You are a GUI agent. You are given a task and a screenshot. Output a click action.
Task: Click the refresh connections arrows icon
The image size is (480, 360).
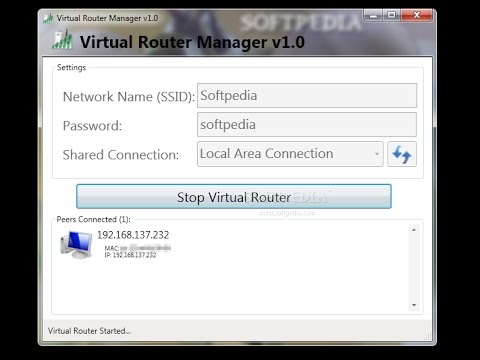coord(402,154)
